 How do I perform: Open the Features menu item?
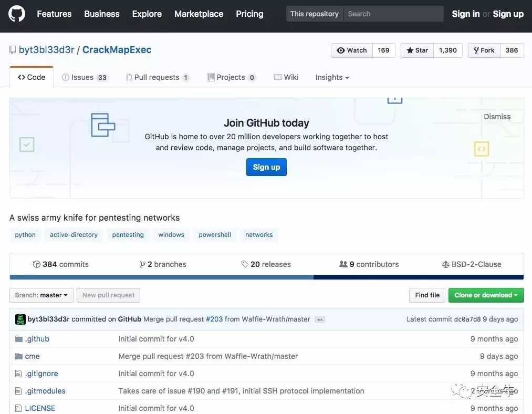click(x=54, y=14)
